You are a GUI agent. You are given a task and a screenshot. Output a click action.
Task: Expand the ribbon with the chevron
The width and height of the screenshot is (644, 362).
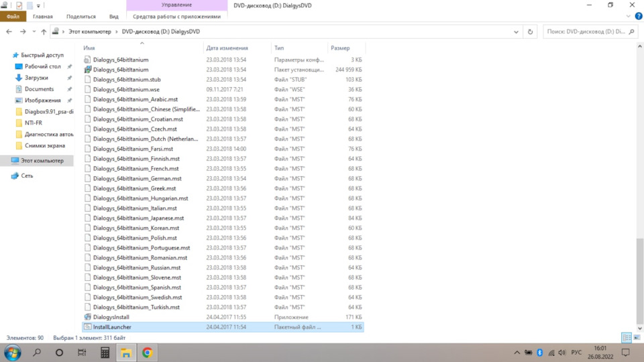click(x=628, y=16)
